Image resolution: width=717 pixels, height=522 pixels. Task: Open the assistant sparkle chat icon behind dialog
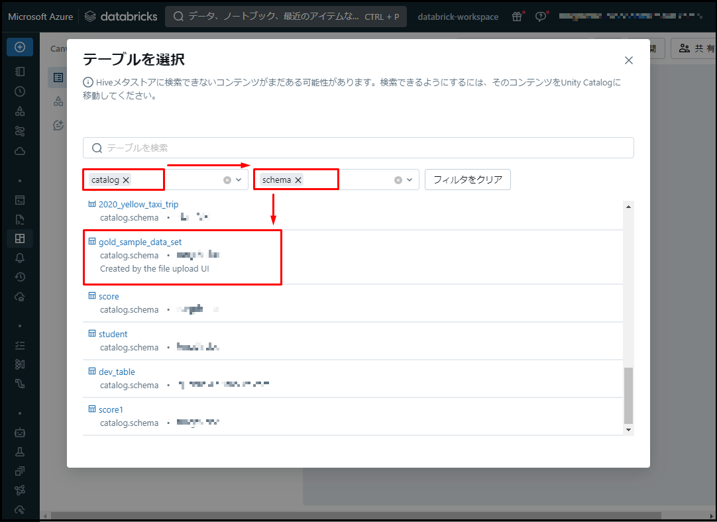58,125
